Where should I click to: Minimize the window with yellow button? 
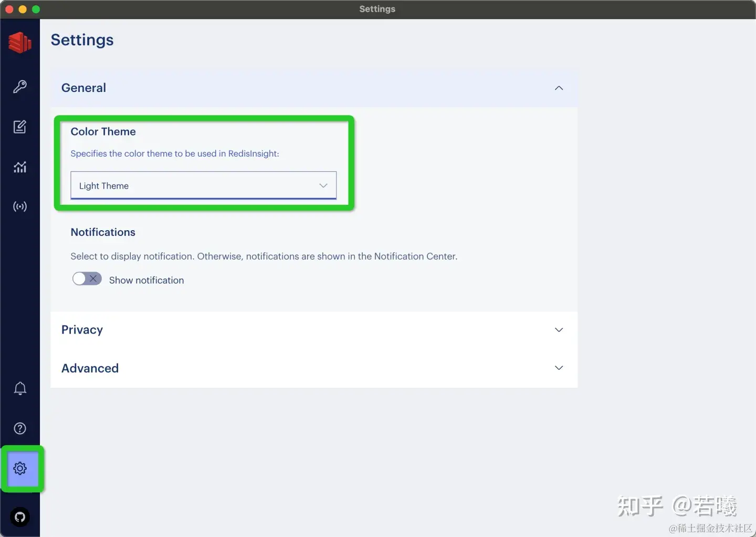23,9
